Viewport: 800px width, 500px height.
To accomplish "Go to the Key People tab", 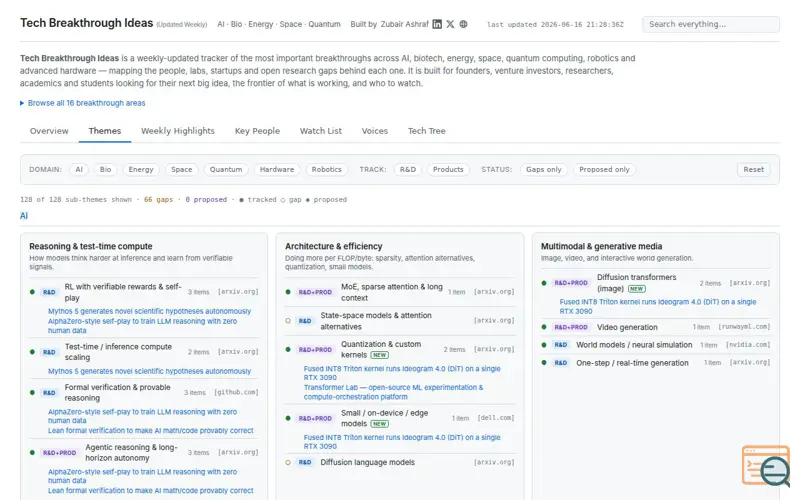I will pyautogui.click(x=257, y=131).
